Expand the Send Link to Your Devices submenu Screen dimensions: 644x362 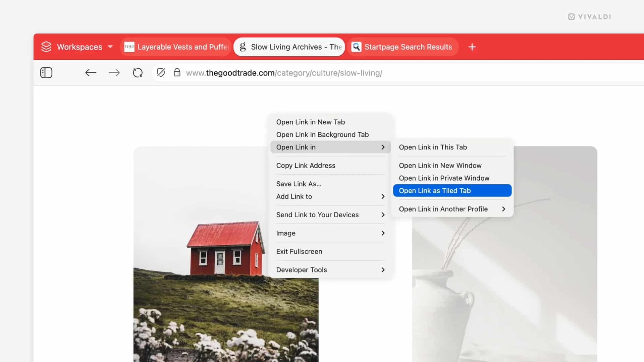pos(317,215)
